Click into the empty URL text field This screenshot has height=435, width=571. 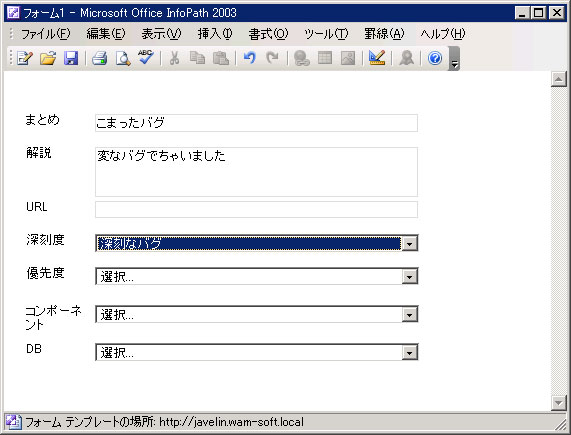coord(256,210)
